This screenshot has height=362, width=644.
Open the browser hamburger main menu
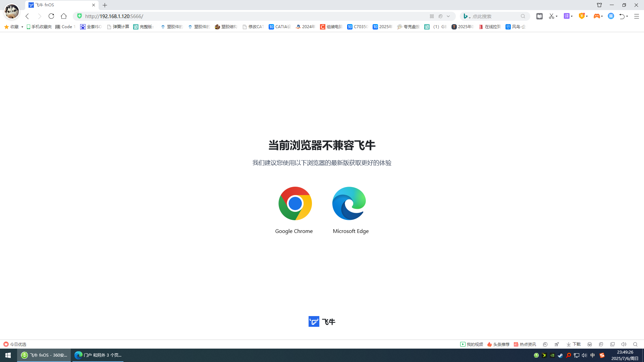coord(637,16)
